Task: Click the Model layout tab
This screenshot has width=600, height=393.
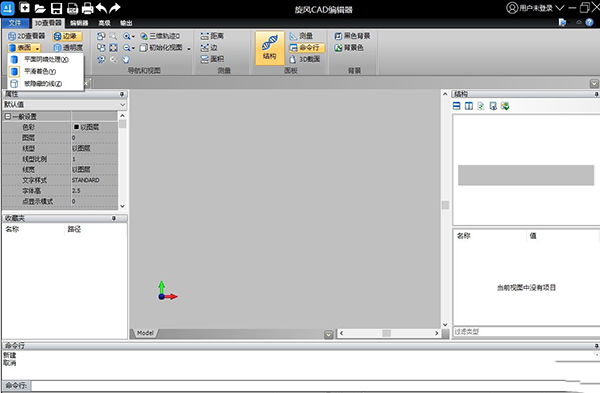Action: coord(145,333)
